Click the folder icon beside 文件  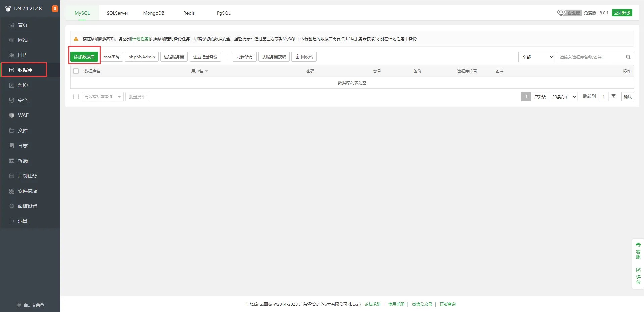click(12, 131)
